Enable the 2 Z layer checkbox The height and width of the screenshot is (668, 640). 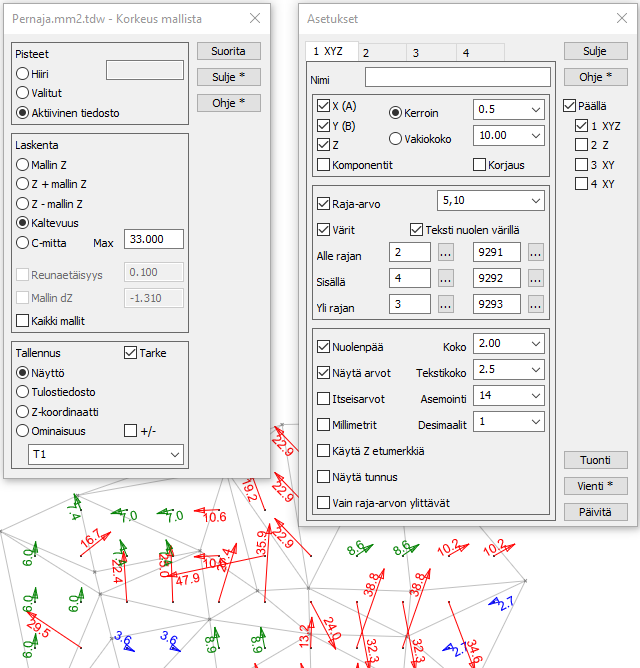coord(581,145)
